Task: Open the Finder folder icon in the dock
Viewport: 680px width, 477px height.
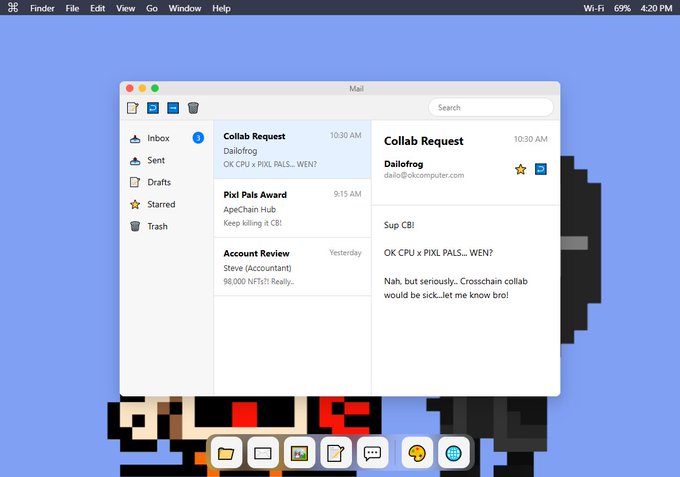Action: (226, 454)
